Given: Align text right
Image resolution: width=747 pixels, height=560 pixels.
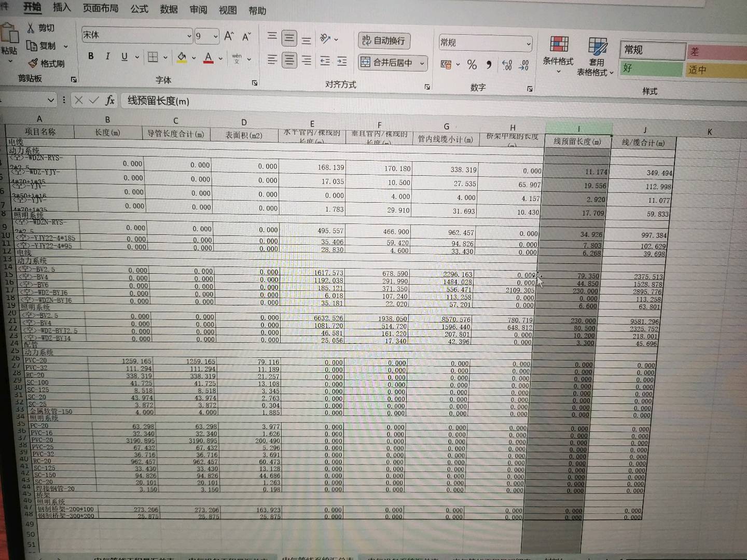Looking at the screenshot, I should pyautogui.click(x=307, y=61).
